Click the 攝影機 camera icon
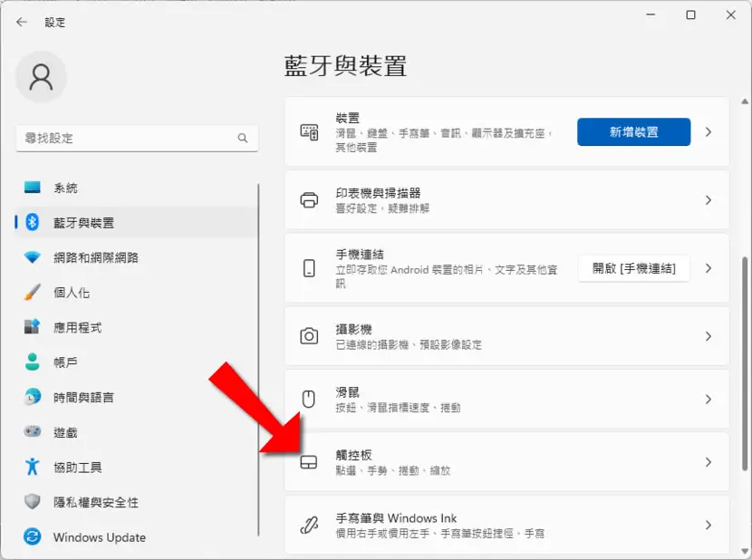This screenshot has width=752, height=560. [309, 336]
